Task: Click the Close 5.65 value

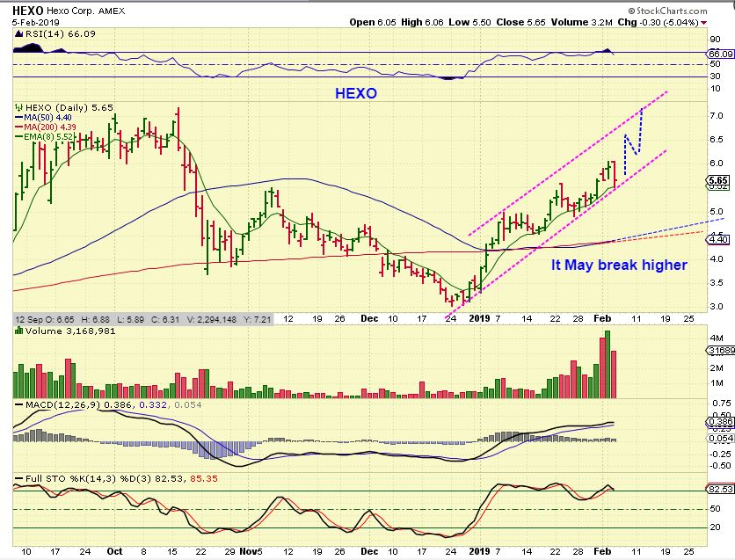Action: pyautogui.click(x=520, y=23)
